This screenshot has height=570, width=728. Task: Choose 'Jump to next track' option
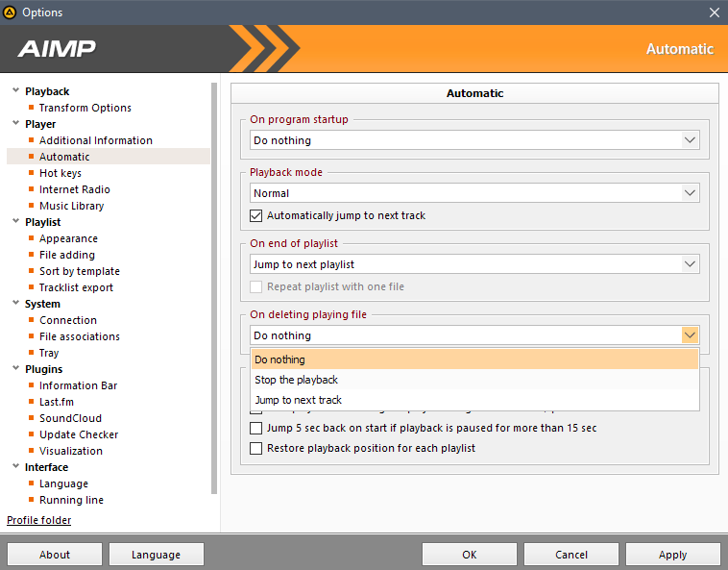(474, 400)
